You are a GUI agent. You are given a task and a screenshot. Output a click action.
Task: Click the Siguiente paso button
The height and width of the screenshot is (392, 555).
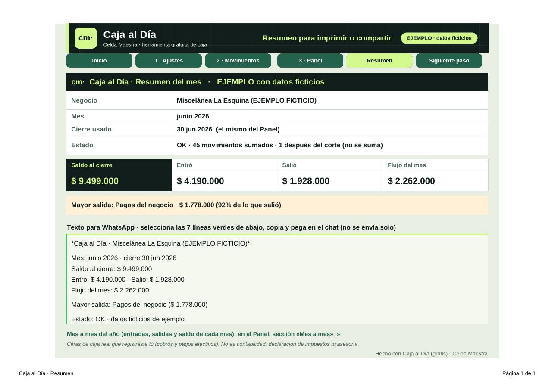(x=449, y=61)
